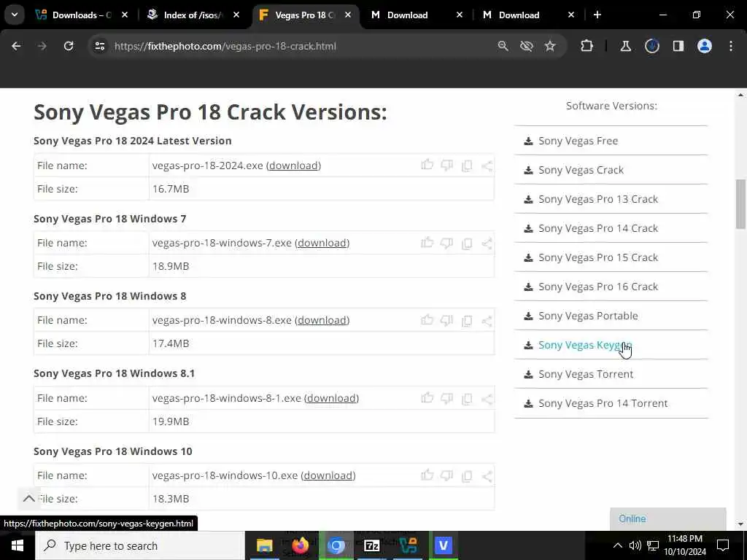Copy icon in the vegas-pro-18-2024.exe row
This screenshot has height=560, width=747.
pos(467,166)
